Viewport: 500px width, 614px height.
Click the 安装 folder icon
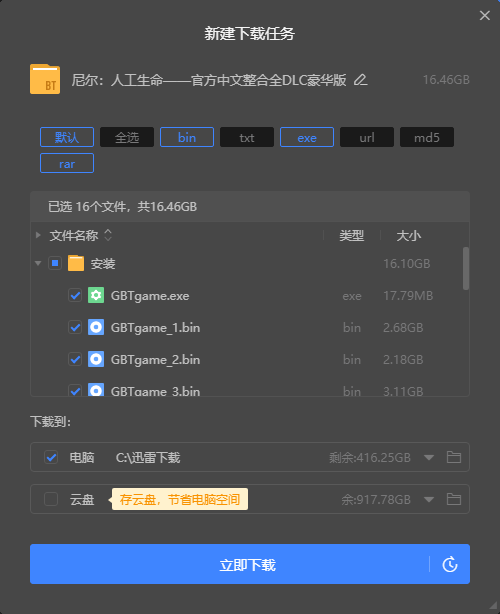click(x=76, y=263)
